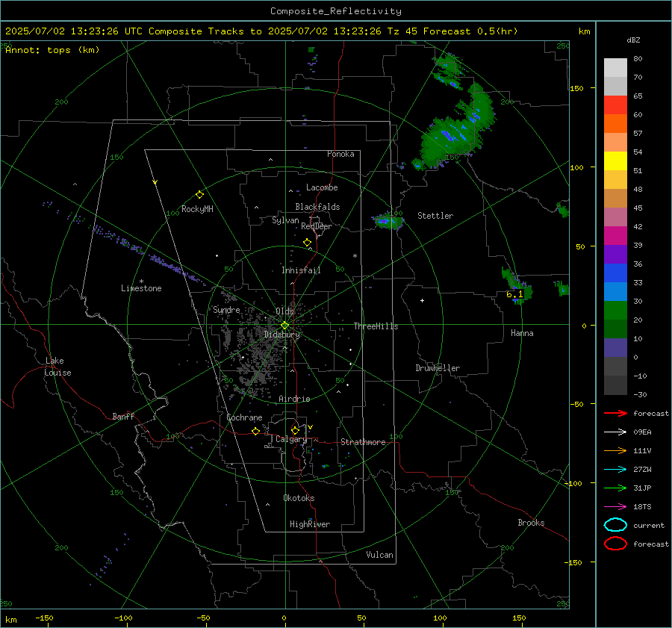672x628 pixels.
Task: Click the Stettler label
Action: [x=435, y=216]
